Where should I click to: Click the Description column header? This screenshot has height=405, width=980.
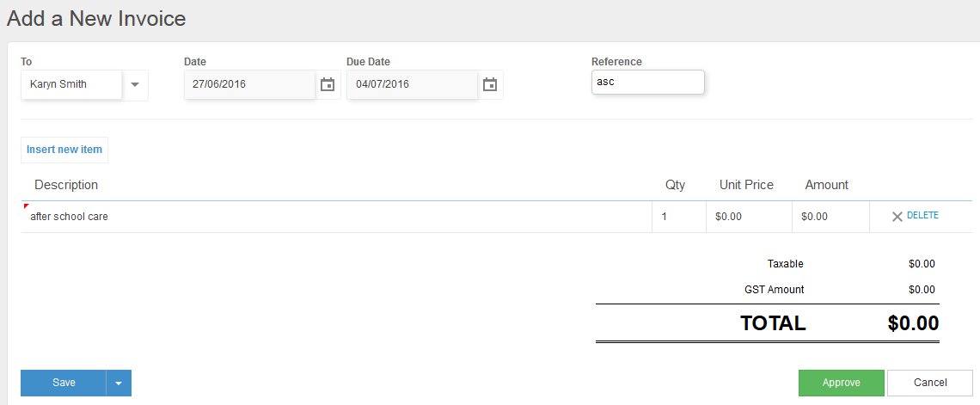66,185
